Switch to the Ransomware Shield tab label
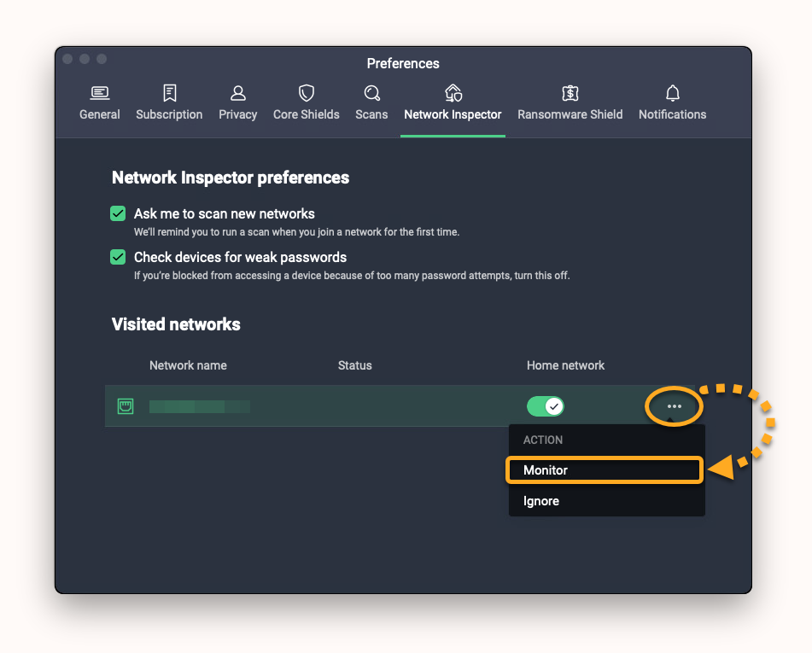This screenshot has height=653, width=812. (570, 114)
